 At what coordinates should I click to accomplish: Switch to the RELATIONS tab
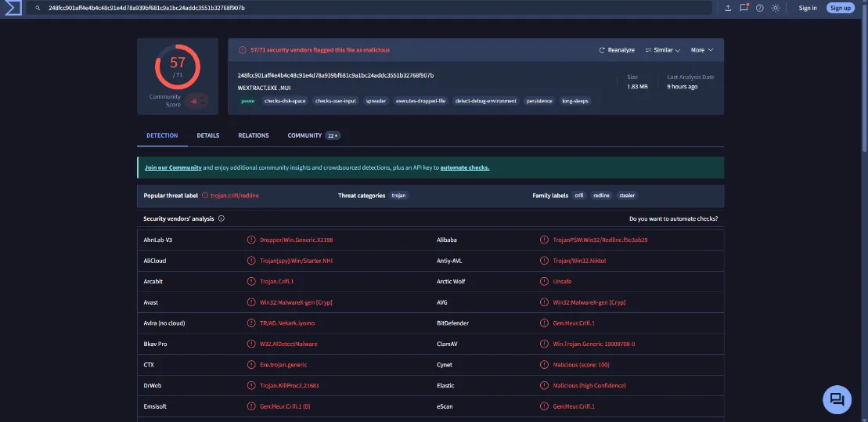[254, 135]
